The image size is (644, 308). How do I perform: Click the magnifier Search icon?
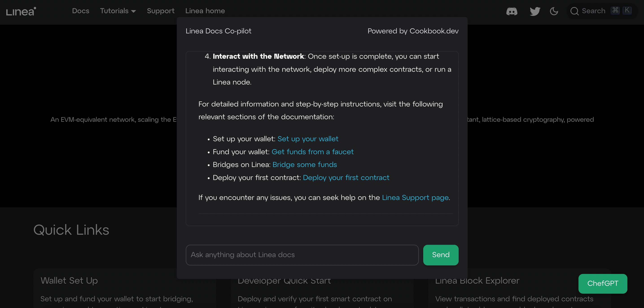tap(574, 11)
